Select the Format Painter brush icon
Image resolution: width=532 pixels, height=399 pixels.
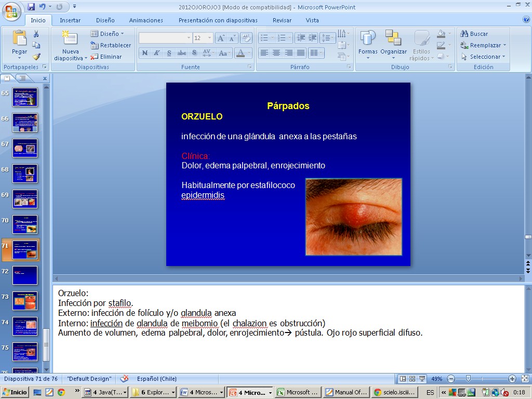36,57
